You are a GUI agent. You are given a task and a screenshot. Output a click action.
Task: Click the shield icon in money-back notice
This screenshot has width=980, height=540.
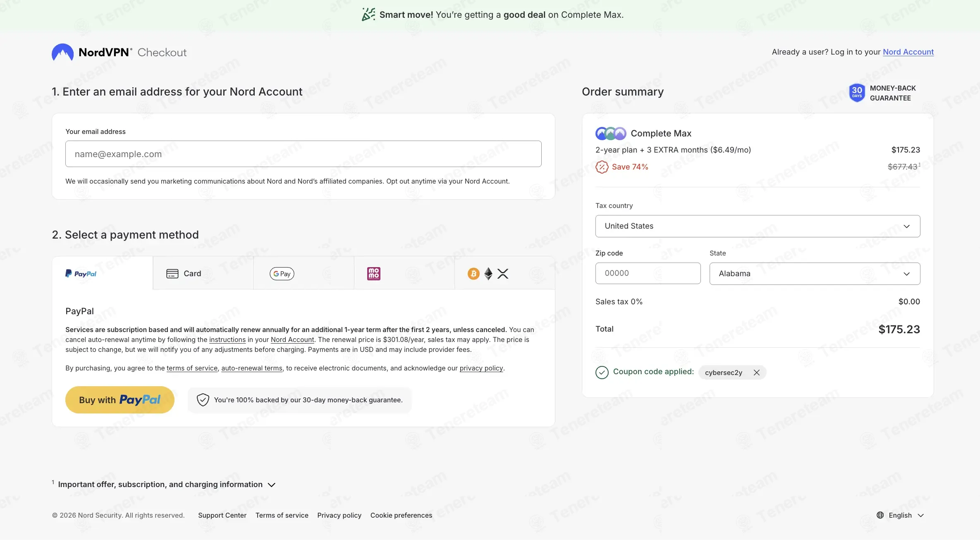pos(203,400)
